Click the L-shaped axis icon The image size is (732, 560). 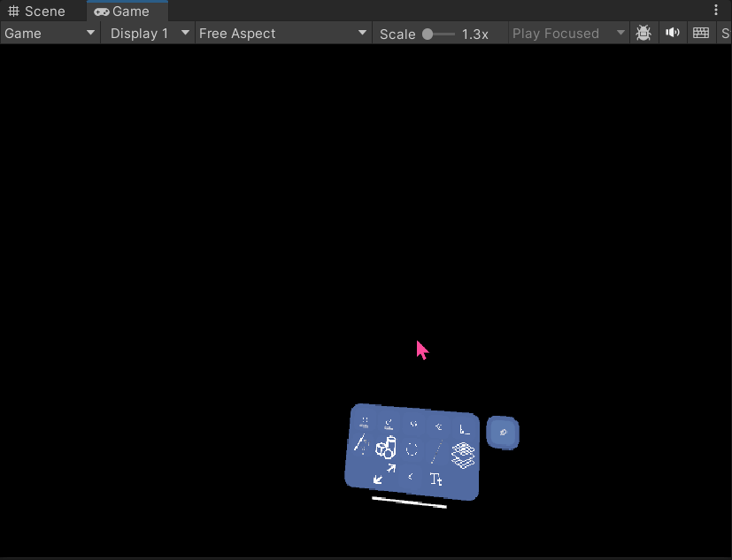[464, 430]
